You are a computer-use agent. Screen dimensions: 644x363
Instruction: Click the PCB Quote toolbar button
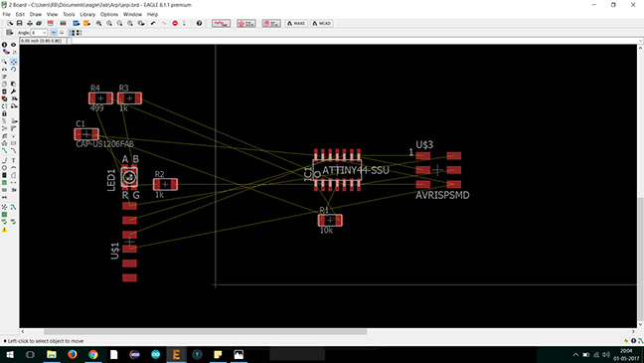246,24
